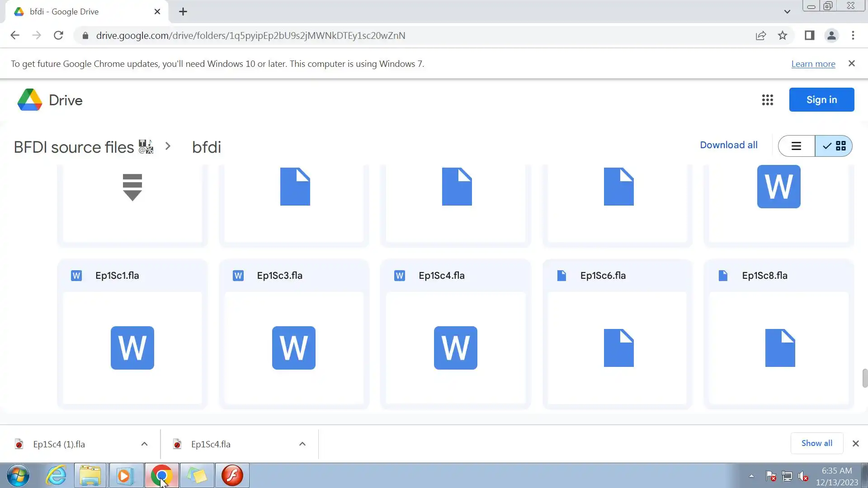Select grid layout view toggle

click(x=834, y=146)
